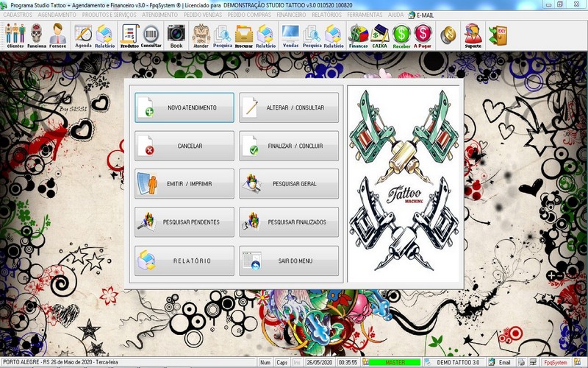Image resolution: width=588 pixels, height=368 pixels.
Task: Click the gold coin toolbar icon
Action: tap(448, 35)
